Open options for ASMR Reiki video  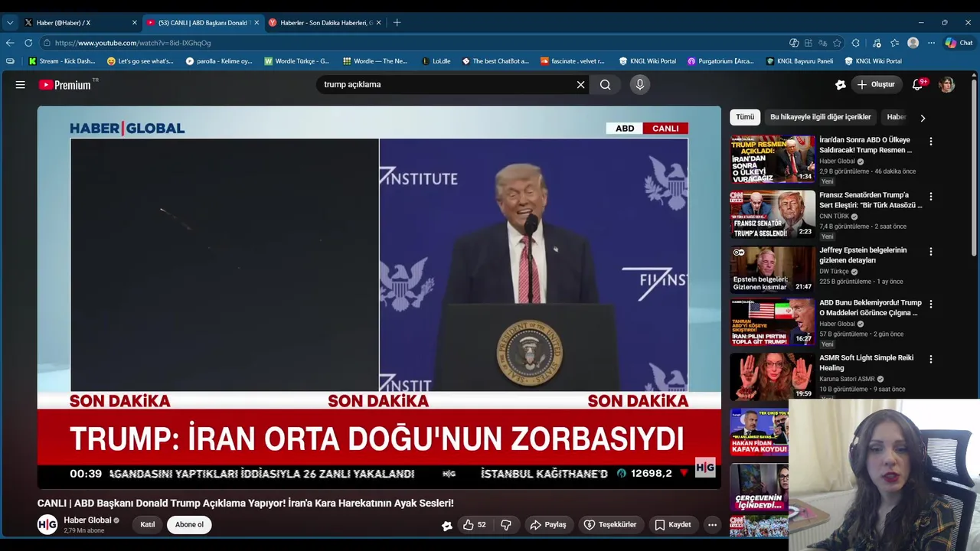pyautogui.click(x=931, y=359)
